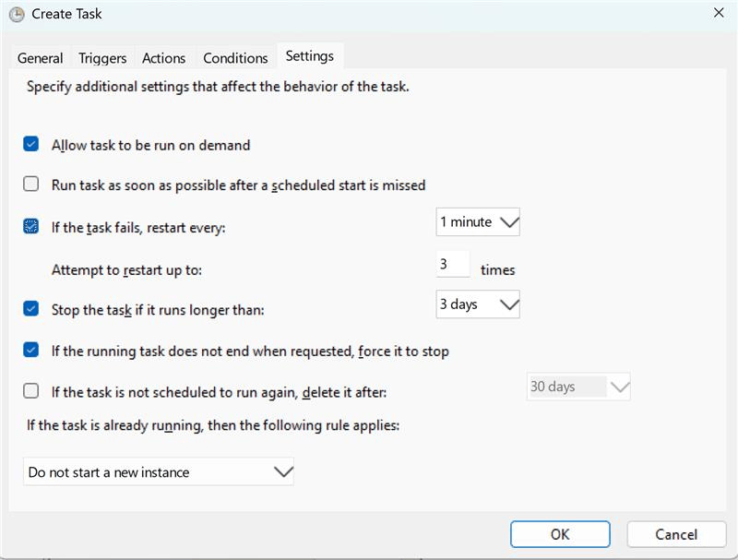
Task: Uncheck Allow task to be run on demand
Action: 31,145
